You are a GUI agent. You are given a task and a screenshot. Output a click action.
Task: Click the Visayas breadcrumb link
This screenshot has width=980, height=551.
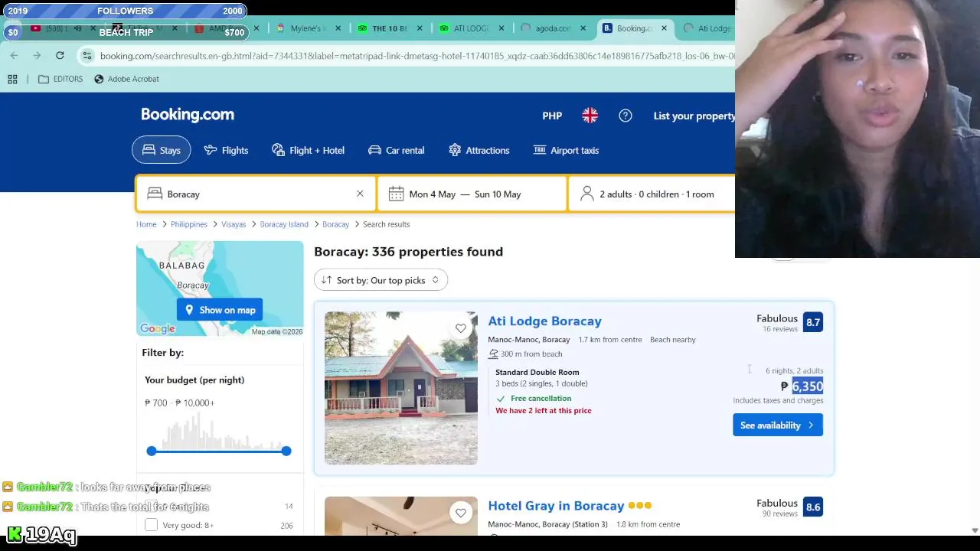click(x=234, y=224)
